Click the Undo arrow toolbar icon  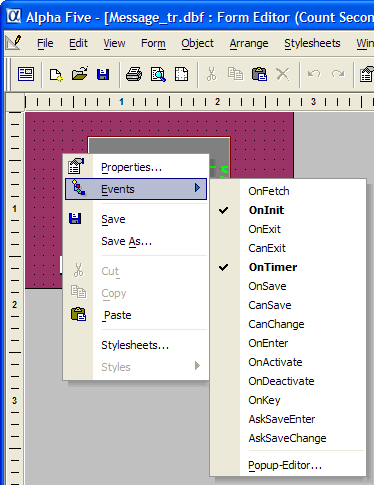pyautogui.click(x=314, y=74)
